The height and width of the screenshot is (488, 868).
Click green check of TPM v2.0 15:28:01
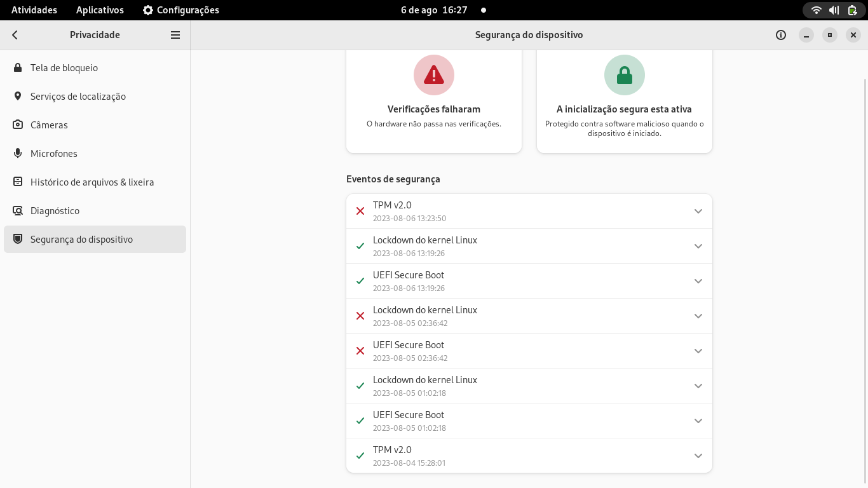point(360,456)
